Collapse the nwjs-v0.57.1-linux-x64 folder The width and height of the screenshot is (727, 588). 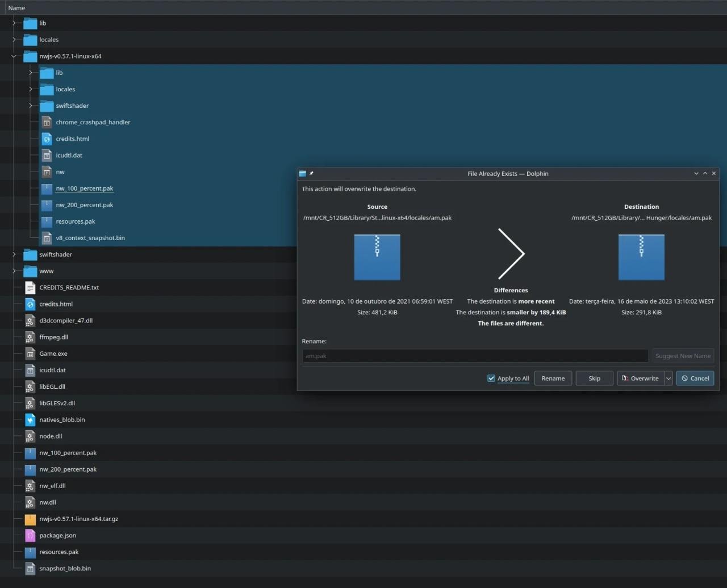14,56
